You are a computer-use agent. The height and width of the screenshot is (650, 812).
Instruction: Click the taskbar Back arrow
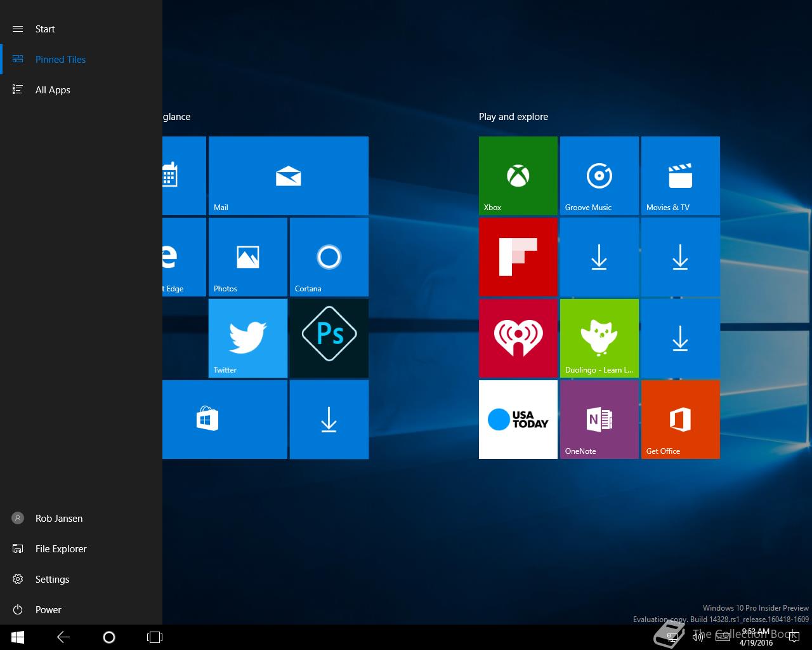click(x=63, y=637)
